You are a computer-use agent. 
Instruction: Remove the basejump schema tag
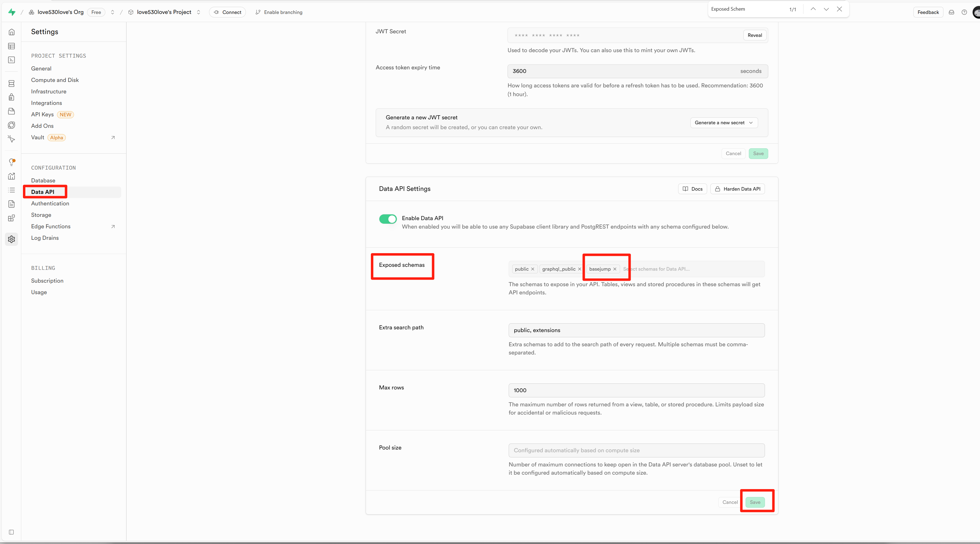(615, 269)
